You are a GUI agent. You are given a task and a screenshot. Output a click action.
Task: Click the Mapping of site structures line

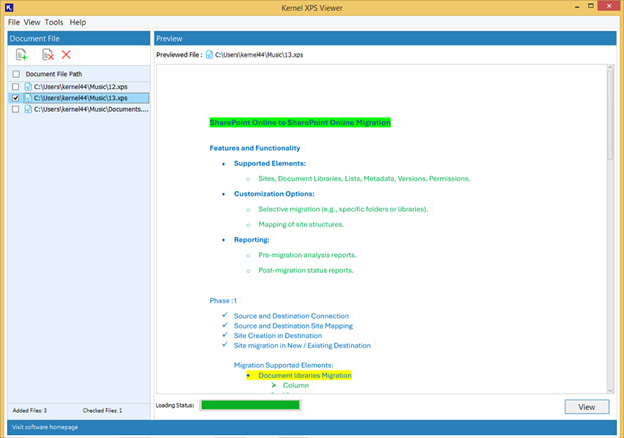tap(301, 224)
